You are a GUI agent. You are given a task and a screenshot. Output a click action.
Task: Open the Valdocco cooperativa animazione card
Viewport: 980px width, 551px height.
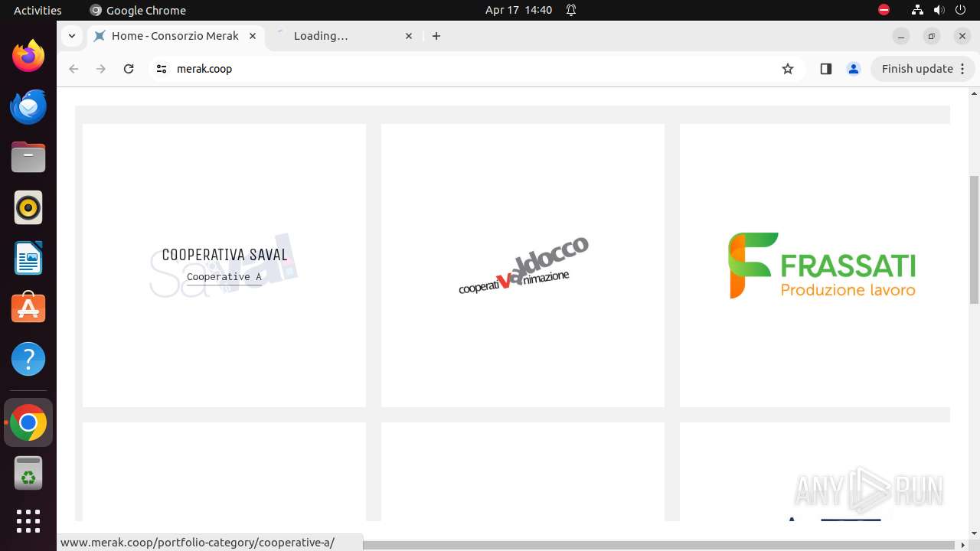[523, 266]
